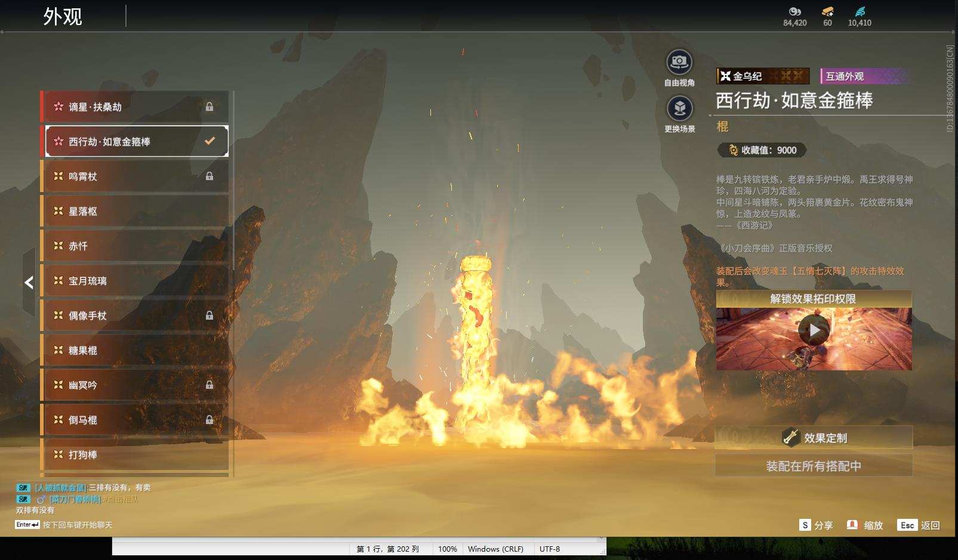Select the 鸣霄杖 skin
958x560 pixels.
click(x=134, y=176)
